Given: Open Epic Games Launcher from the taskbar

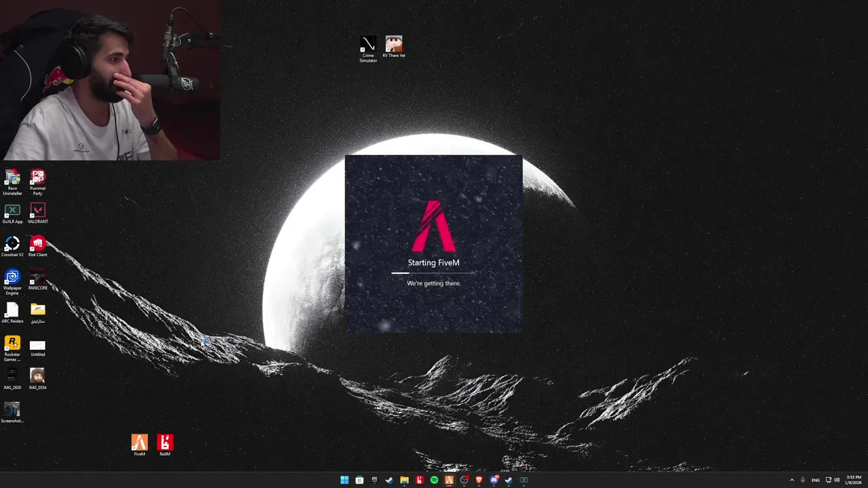Looking at the screenshot, I should (x=374, y=480).
